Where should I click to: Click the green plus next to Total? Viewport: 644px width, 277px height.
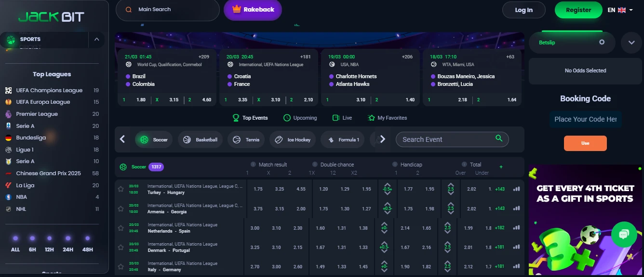point(501,167)
